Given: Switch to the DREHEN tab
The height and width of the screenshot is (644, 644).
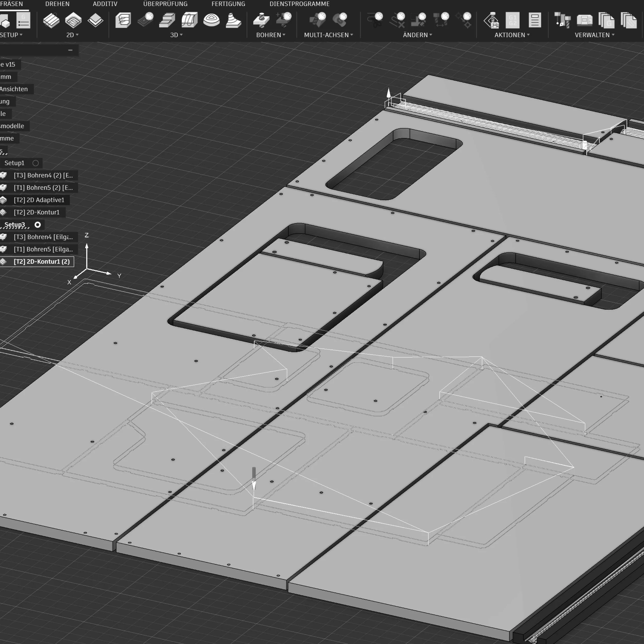Looking at the screenshot, I should coord(57,4).
